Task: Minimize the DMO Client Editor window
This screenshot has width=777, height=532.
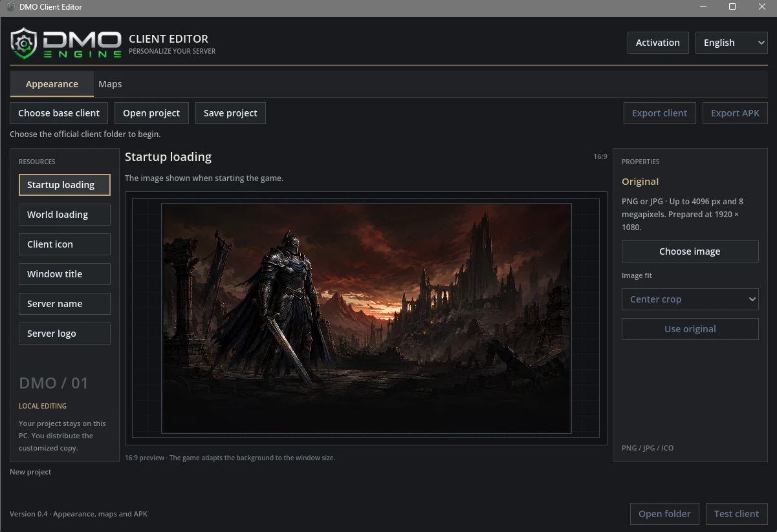Action: tap(703, 7)
